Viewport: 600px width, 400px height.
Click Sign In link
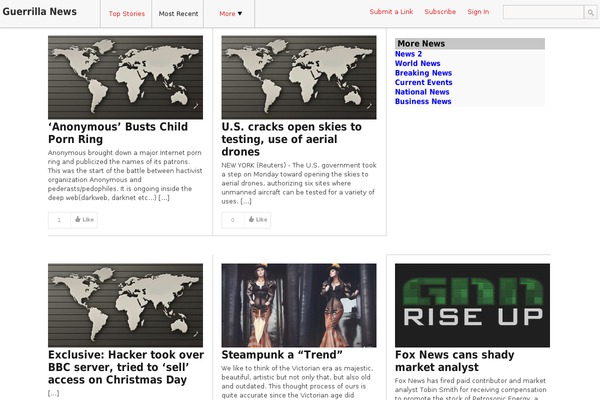click(478, 12)
